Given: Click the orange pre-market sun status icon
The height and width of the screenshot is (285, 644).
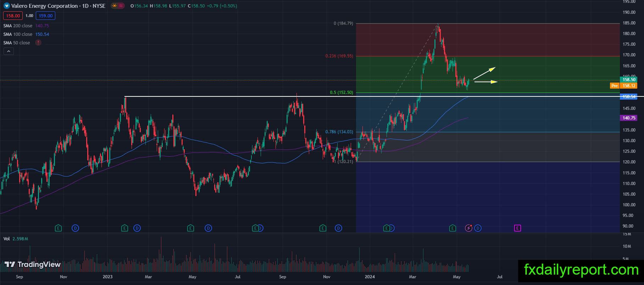Looking at the screenshot, I should (115, 6).
